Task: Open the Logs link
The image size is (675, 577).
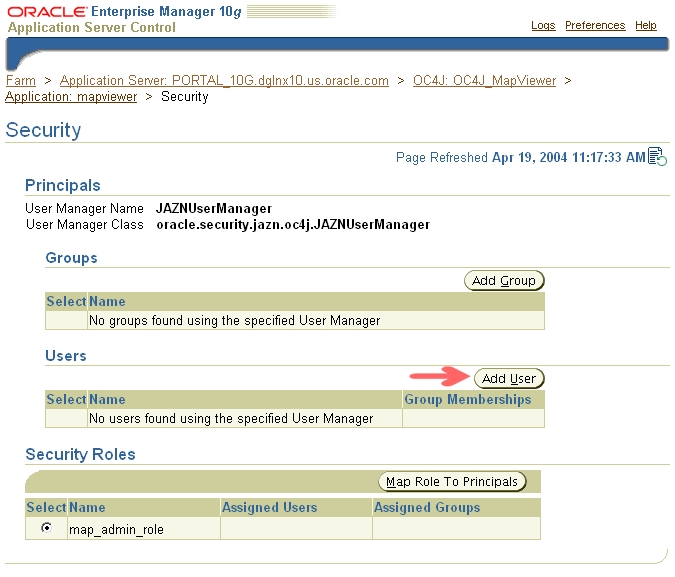Action: (x=543, y=25)
